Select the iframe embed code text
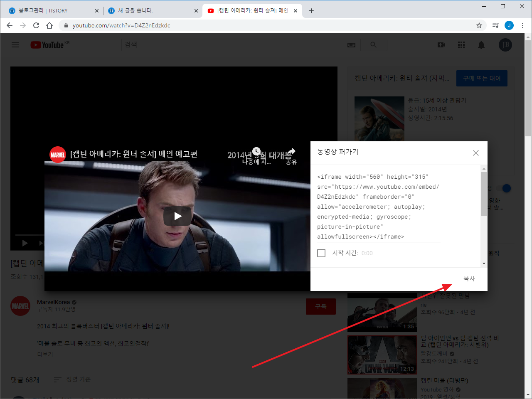 pyautogui.click(x=378, y=207)
